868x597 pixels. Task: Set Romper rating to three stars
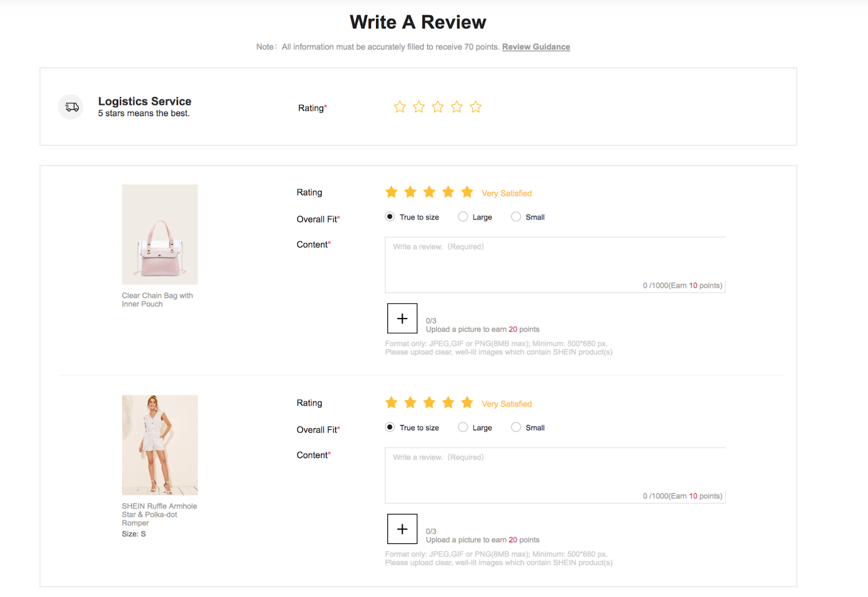[x=429, y=403]
